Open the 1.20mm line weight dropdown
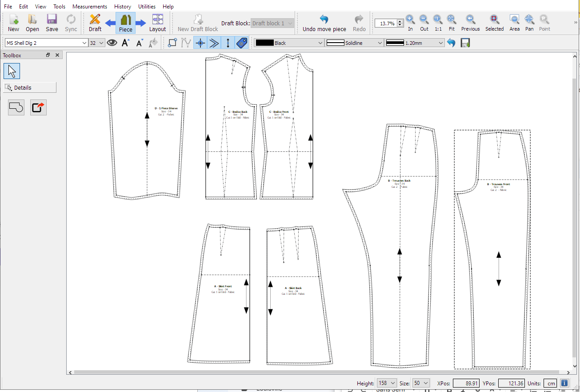Image resolution: width=580 pixels, height=392 pixels. [414, 43]
